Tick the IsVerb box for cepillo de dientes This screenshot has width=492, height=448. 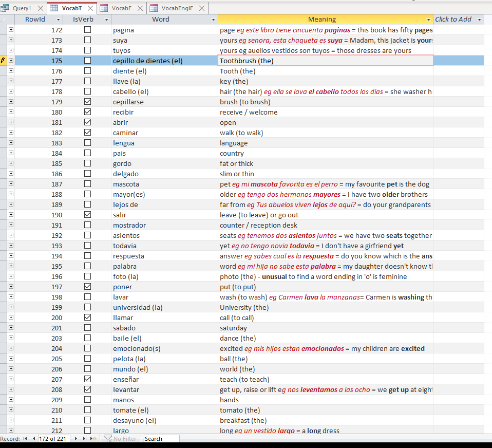[x=87, y=60]
